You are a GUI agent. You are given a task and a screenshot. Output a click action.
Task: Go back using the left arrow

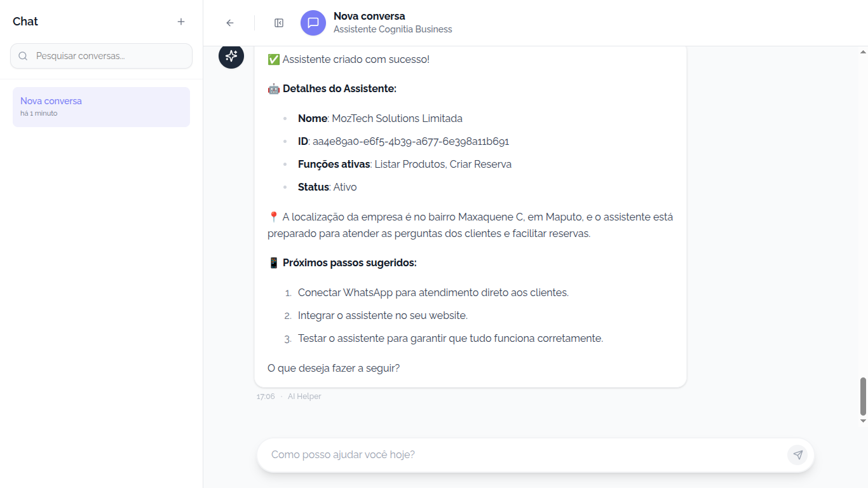230,23
